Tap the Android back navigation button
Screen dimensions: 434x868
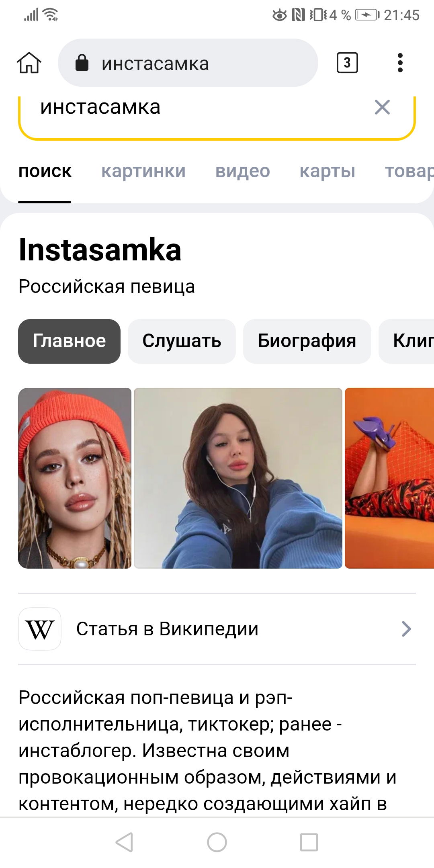124,842
